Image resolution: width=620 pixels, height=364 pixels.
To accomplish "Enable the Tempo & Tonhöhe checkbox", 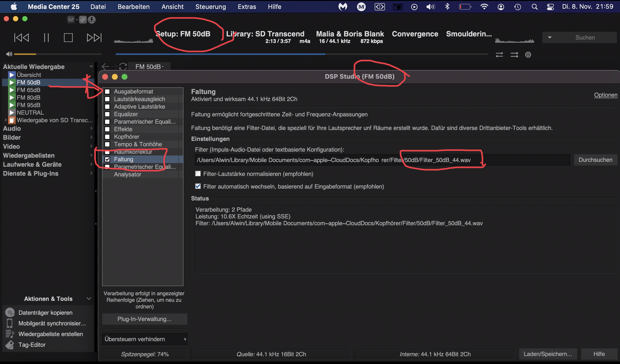I will [x=107, y=144].
